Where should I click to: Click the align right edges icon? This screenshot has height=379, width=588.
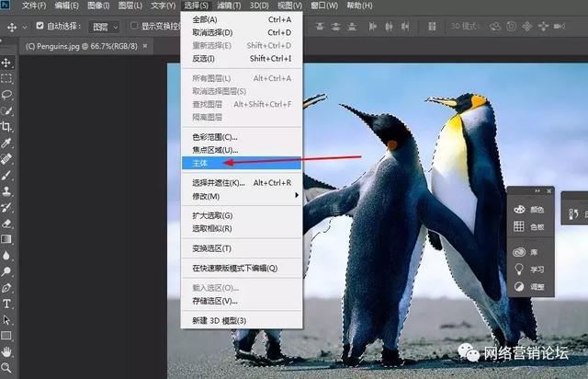405,27
